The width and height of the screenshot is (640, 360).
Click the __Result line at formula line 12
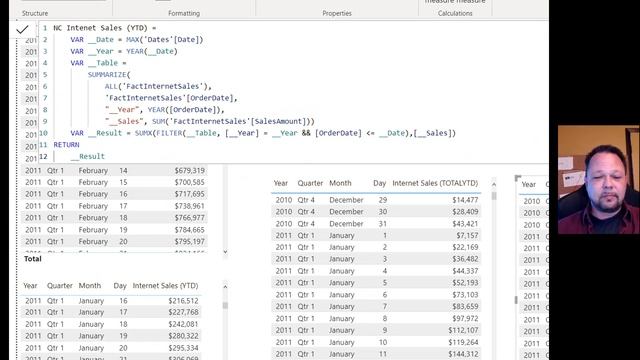point(87,156)
